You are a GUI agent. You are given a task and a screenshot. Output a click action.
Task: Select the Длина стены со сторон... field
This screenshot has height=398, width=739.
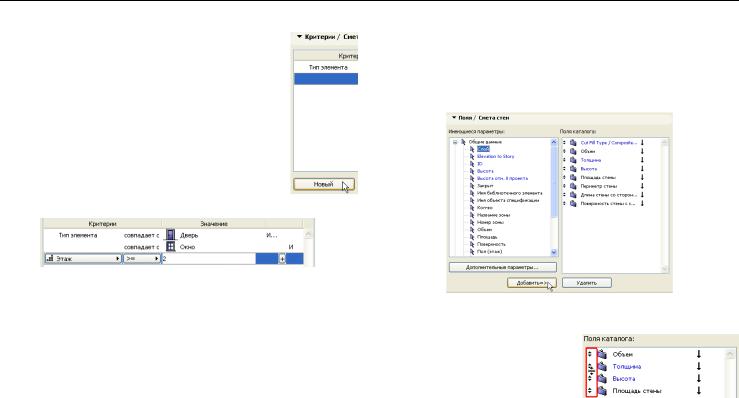click(x=608, y=195)
